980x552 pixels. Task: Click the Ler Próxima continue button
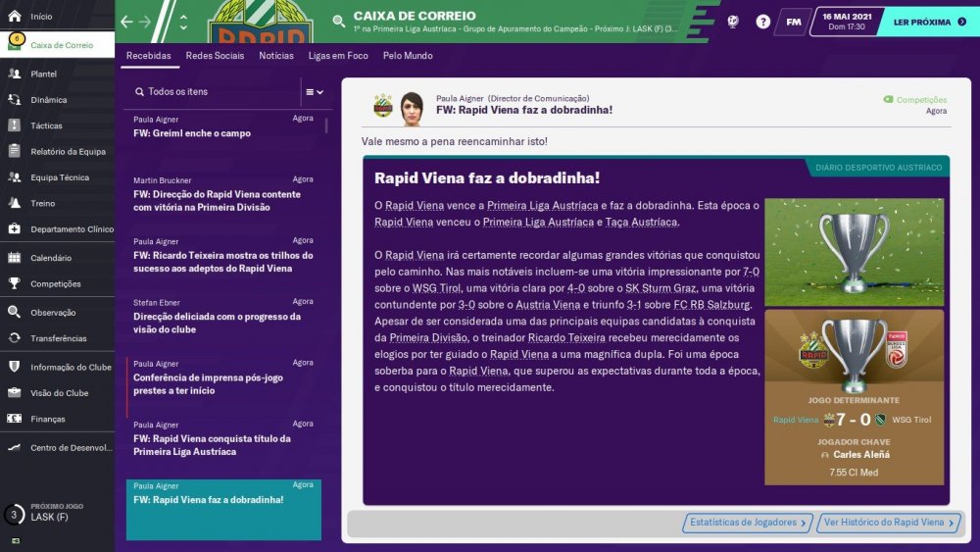click(928, 22)
